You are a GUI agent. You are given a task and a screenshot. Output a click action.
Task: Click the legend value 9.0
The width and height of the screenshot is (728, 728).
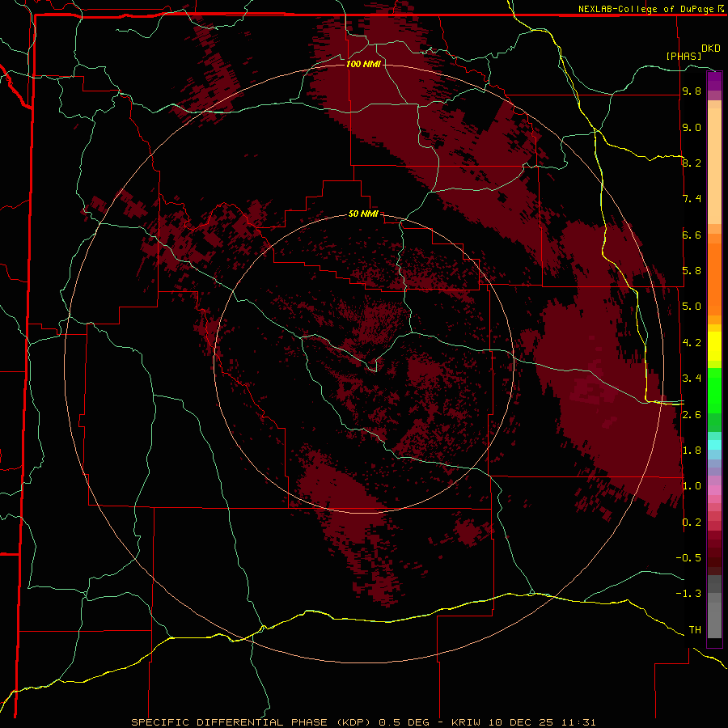tap(692, 127)
